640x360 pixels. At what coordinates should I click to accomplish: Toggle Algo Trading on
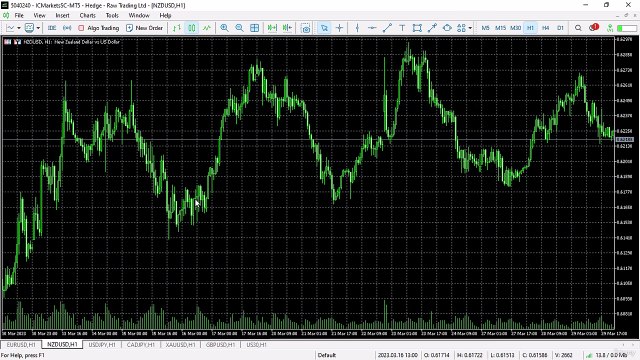[x=98, y=28]
